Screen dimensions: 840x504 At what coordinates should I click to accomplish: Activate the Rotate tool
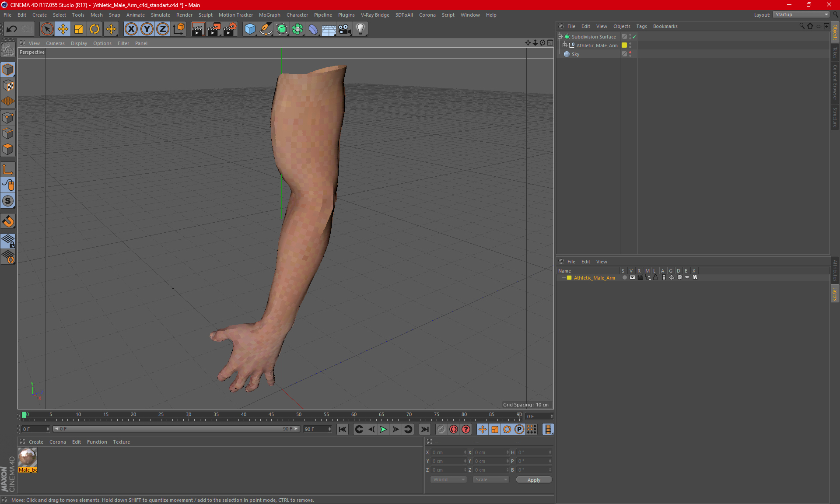point(94,29)
